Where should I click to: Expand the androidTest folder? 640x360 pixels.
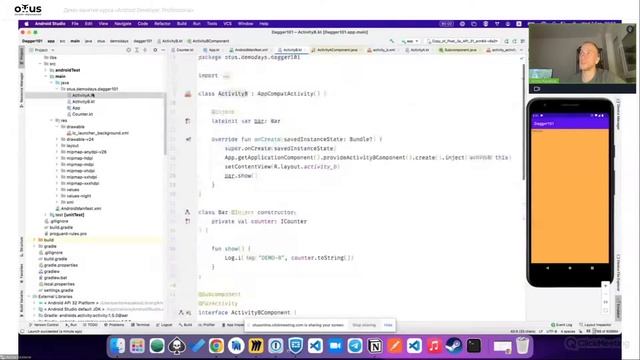(46, 70)
